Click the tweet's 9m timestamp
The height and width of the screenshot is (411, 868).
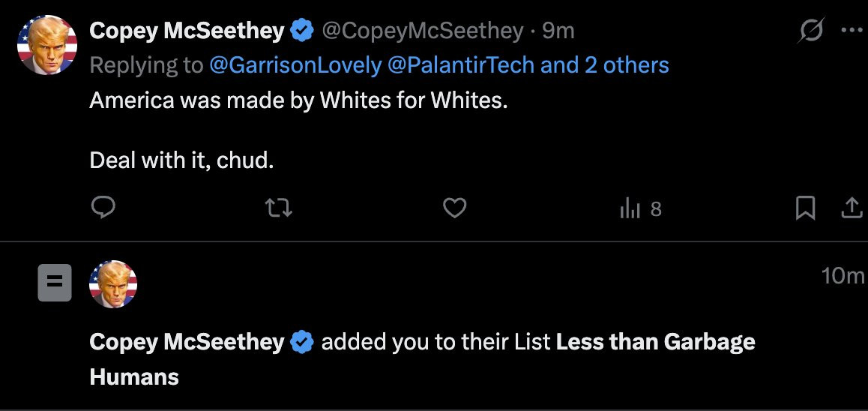point(558,31)
